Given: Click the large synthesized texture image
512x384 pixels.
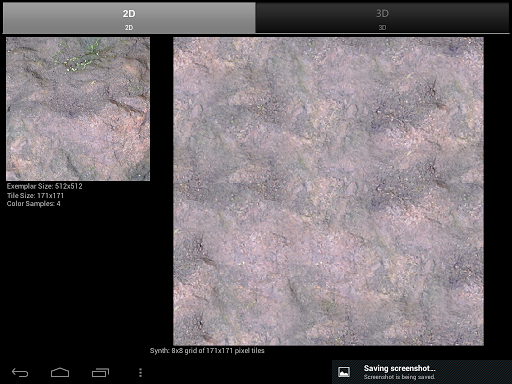Looking at the screenshot, I should (328, 191).
